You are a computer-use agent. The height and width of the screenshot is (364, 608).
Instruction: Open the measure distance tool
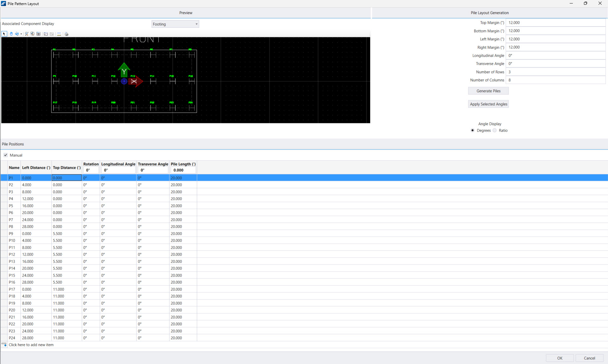tap(59, 34)
